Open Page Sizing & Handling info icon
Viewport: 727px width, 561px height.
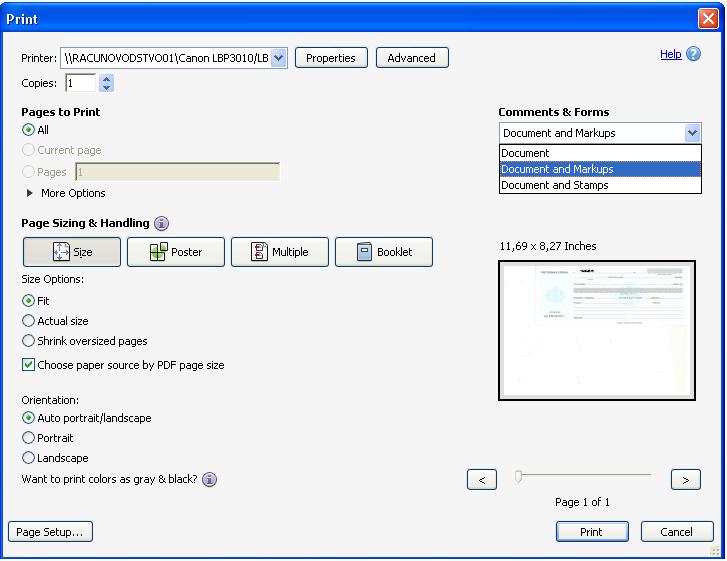161,223
